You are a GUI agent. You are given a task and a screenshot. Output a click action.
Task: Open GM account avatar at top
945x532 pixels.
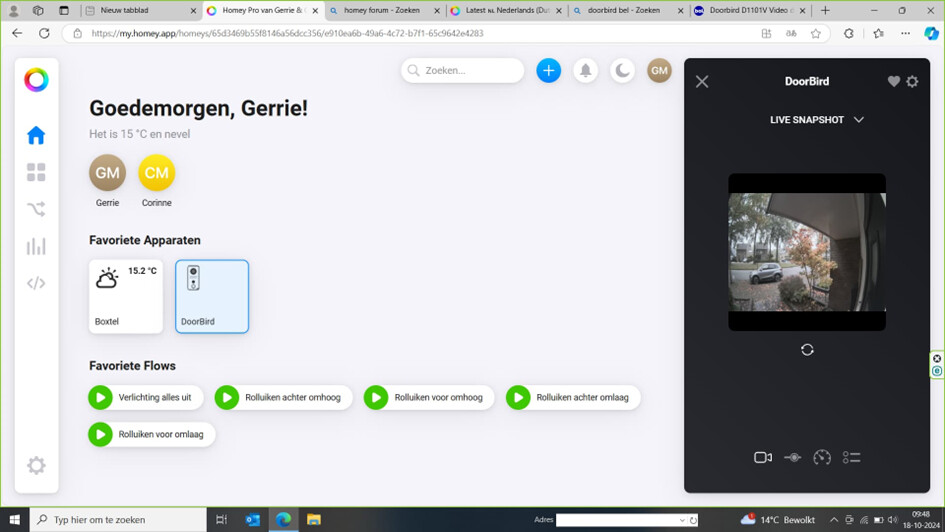[x=659, y=70]
